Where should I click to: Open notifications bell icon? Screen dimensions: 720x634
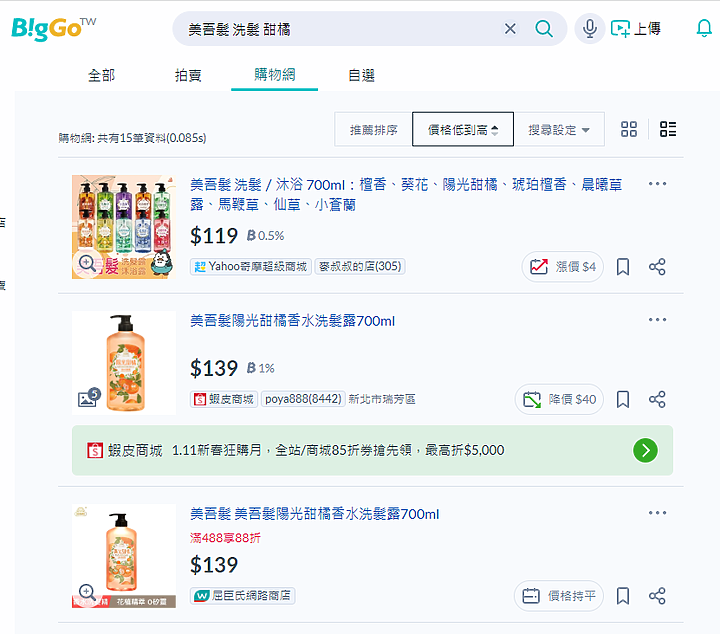(x=703, y=28)
